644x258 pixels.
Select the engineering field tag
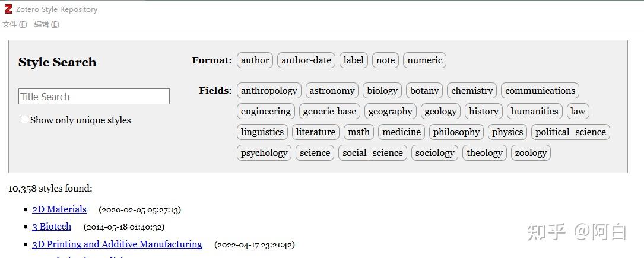(266, 112)
